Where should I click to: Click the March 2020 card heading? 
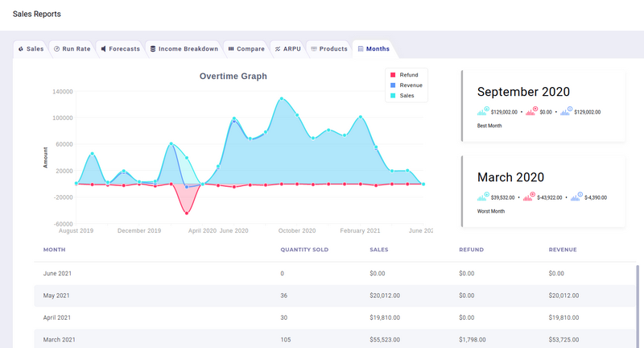point(510,177)
